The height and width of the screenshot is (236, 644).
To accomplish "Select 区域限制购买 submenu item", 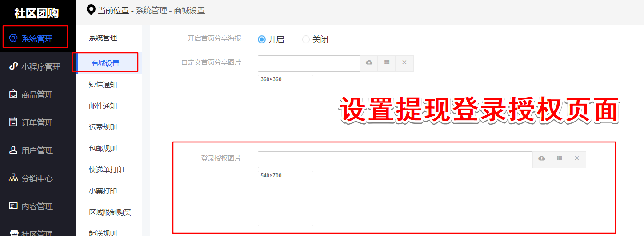I will click(110, 212).
